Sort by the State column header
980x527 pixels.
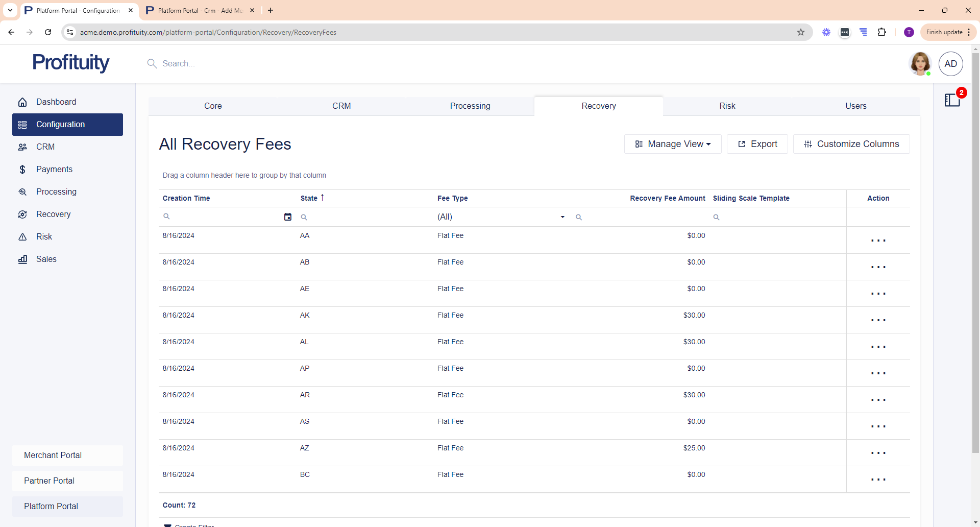point(309,198)
